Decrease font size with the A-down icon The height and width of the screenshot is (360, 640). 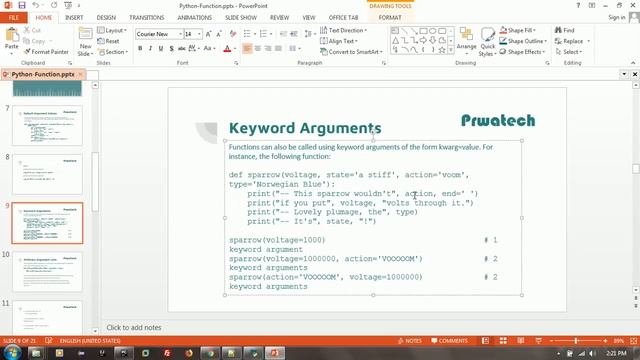219,34
